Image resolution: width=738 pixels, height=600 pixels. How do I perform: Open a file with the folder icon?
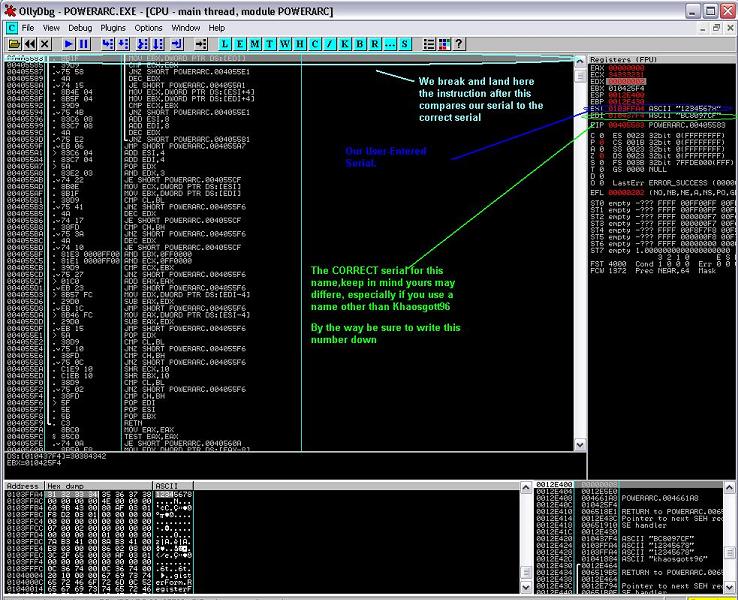(14, 44)
